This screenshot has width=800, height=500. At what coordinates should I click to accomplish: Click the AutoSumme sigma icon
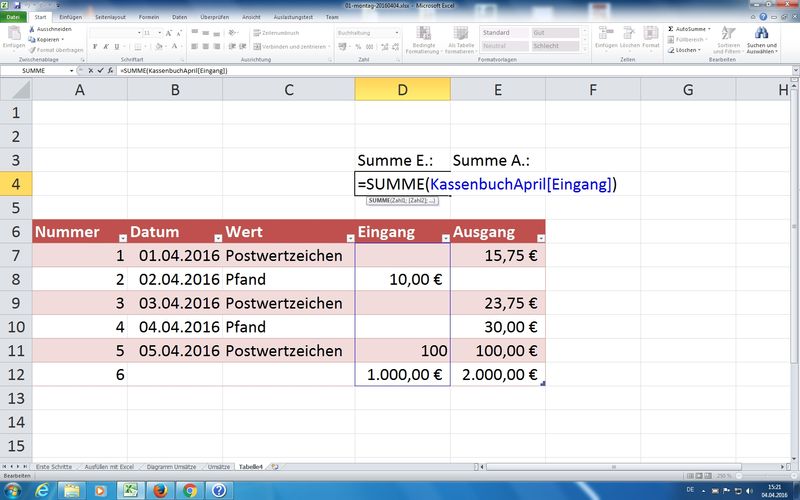(x=669, y=29)
